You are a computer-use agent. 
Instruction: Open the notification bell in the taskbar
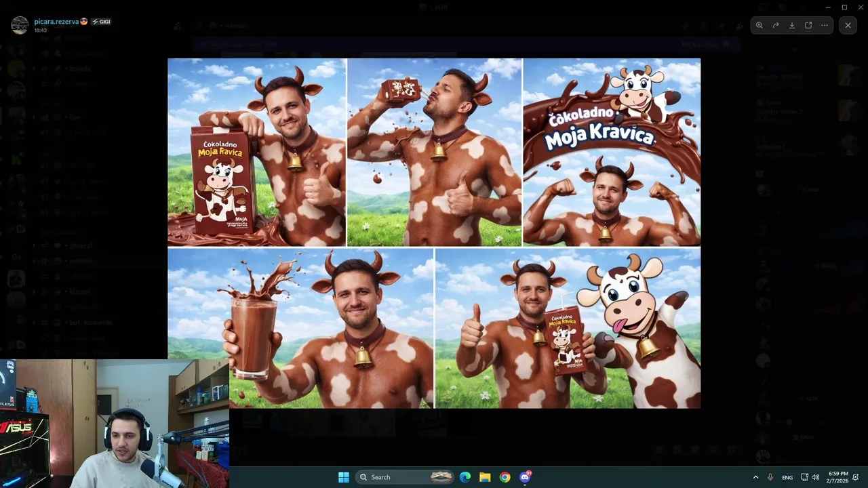coord(856,477)
